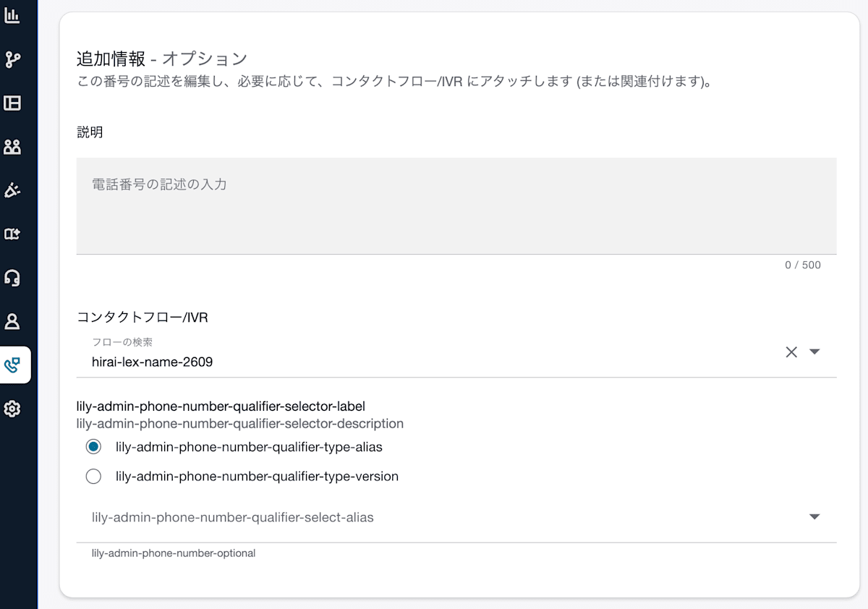Click the 0 / 500 character counter
The width and height of the screenshot is (868, 609).
tap(803, 265)
